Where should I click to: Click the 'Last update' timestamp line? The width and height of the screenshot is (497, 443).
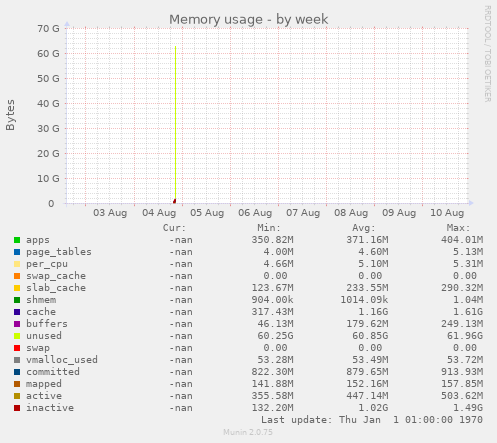pos(372,420)
